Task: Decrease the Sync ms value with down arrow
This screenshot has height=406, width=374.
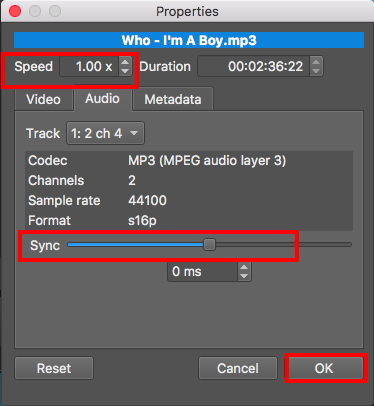Action: pyautogui.click(x=244, y=276)
